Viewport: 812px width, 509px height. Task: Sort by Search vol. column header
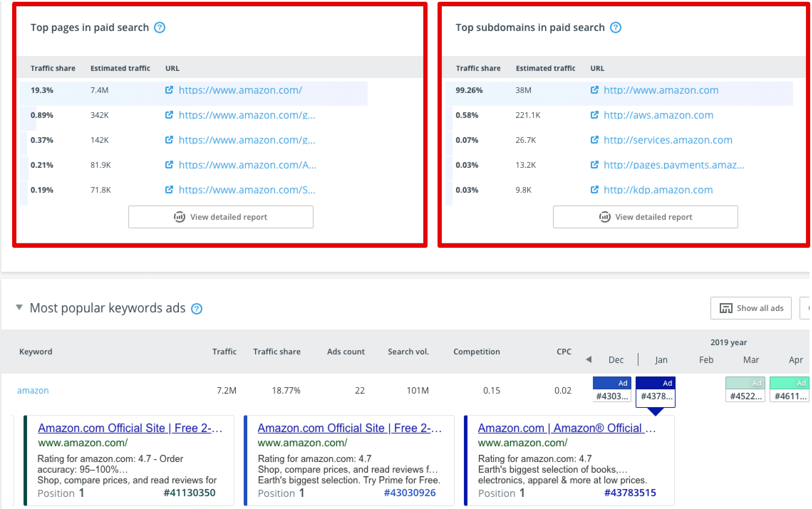tap(408, 352)
